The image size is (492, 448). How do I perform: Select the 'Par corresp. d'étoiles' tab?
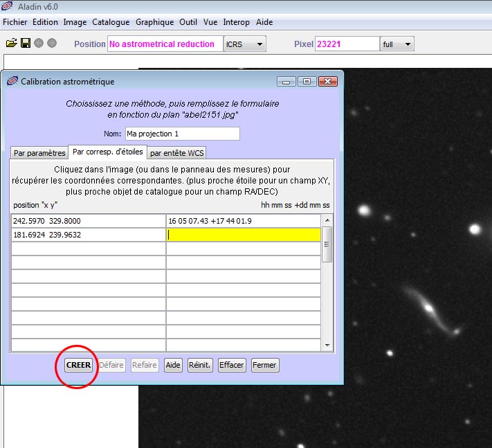(108, 152)
